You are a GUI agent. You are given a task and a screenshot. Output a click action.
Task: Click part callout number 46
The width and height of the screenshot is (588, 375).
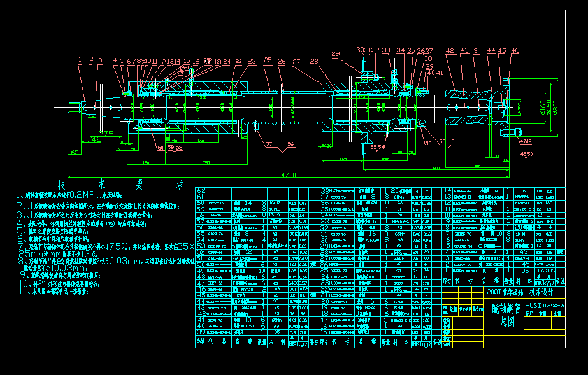coord(515,51)
